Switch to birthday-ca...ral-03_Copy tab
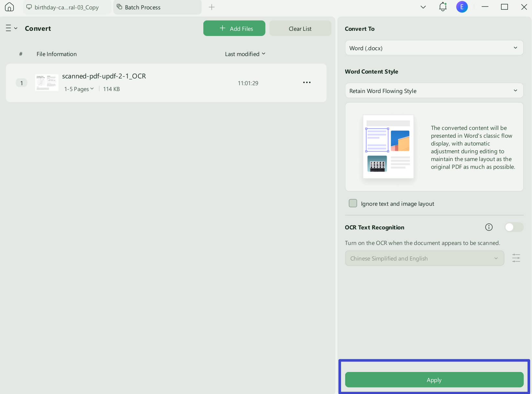Image resolution: width=532 pixels, height=394 pixels. click(67, 7)
